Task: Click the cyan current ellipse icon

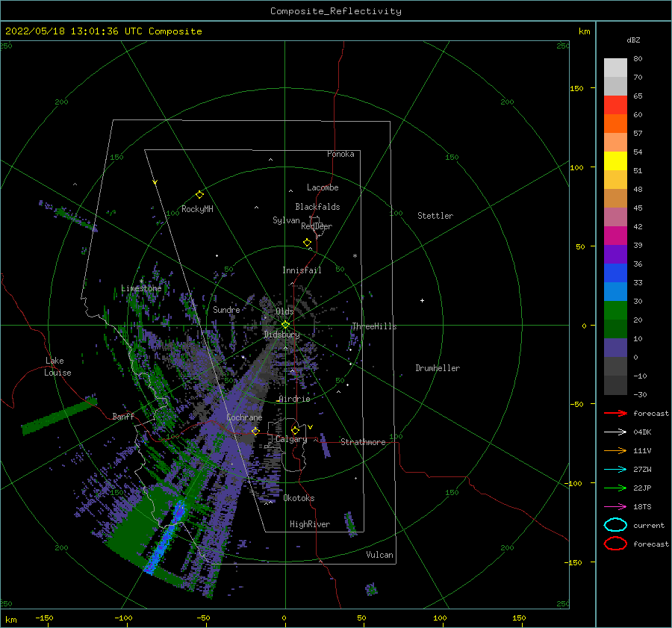Action: point(615,525)
